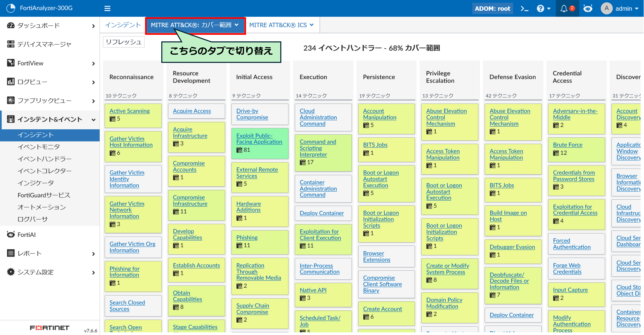
Task: Open the MITRE ATT&CK ICS dropdown
Action: click(x=281, y=25)
